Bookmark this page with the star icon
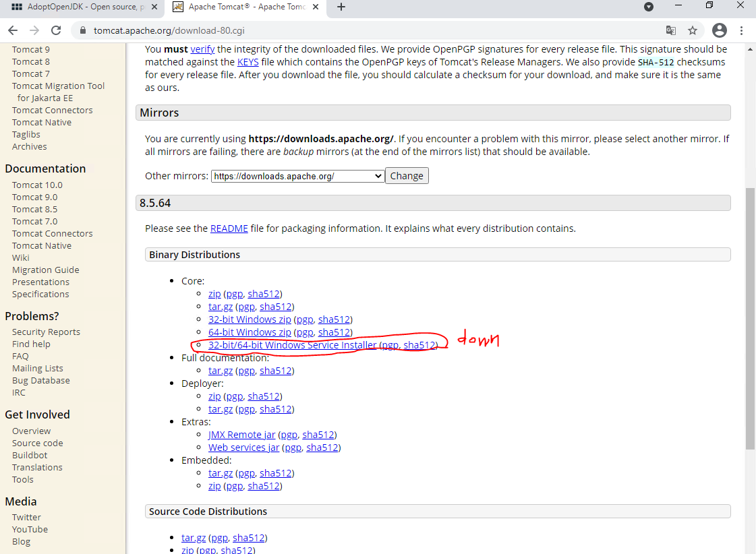The width and height of the screenshot is (756, 554). [693, 30]
